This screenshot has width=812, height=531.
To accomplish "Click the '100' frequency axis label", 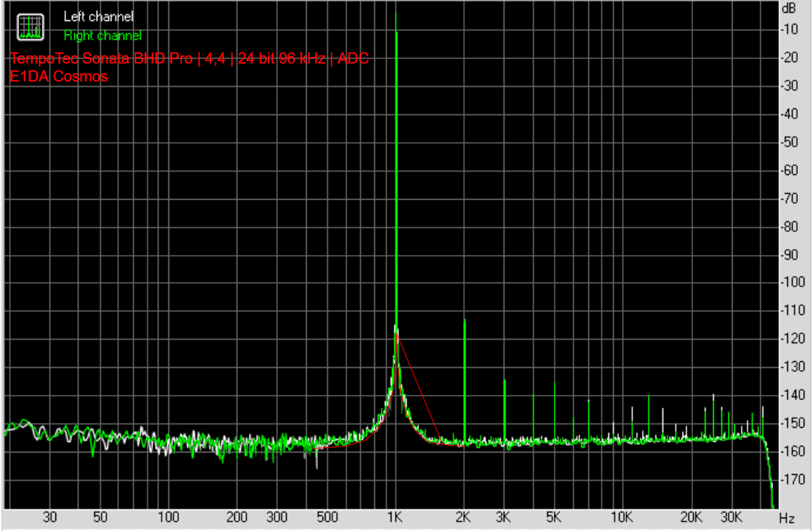I will 168,517.
